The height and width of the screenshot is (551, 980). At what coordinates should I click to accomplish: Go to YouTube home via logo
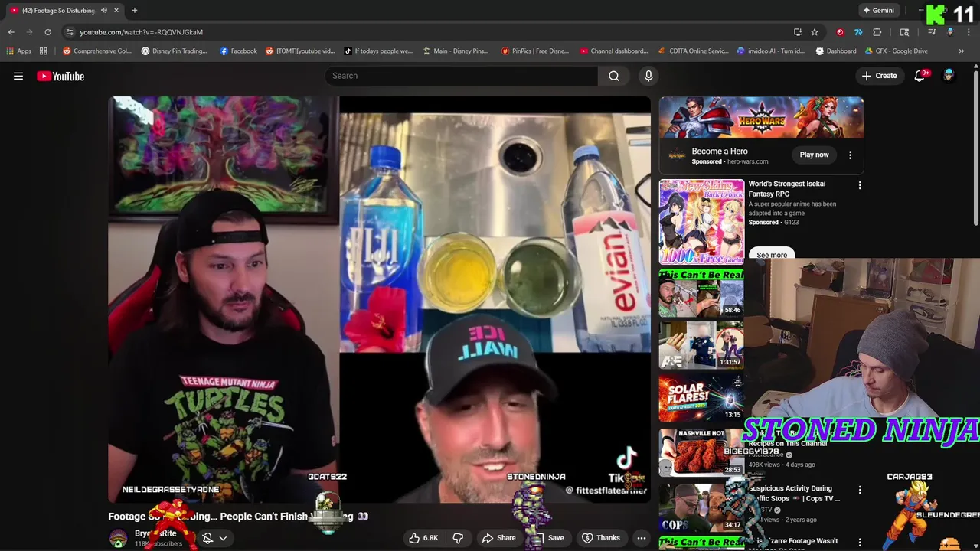click(x=60, y=76)
